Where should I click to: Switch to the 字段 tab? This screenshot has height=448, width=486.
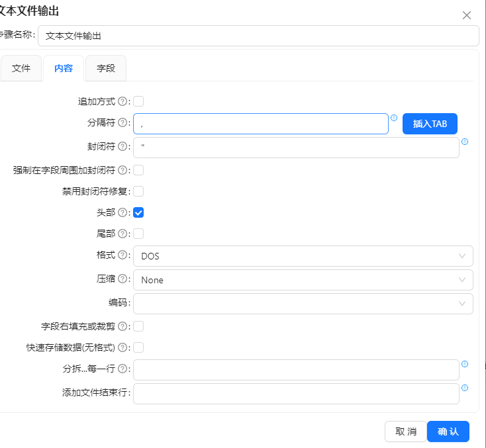106,68
